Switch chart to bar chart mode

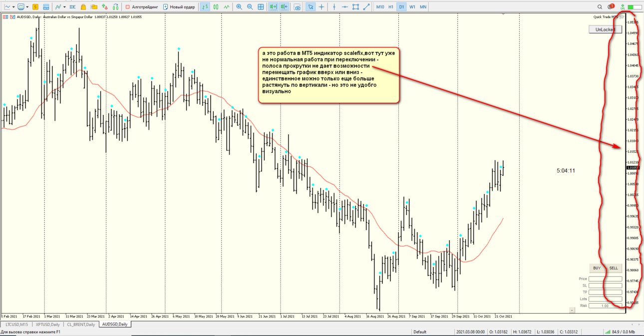coord(205,7)
